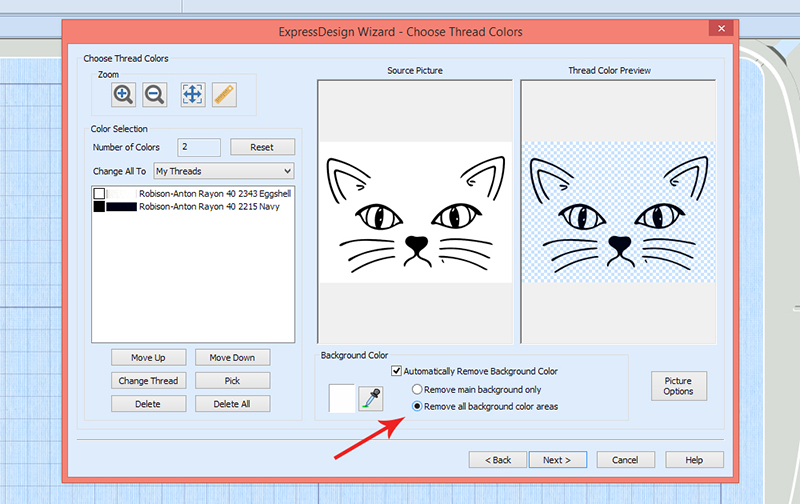
Task: Toggle the Eggshell thread color checkbox
Action: click(x=99, y=193)
